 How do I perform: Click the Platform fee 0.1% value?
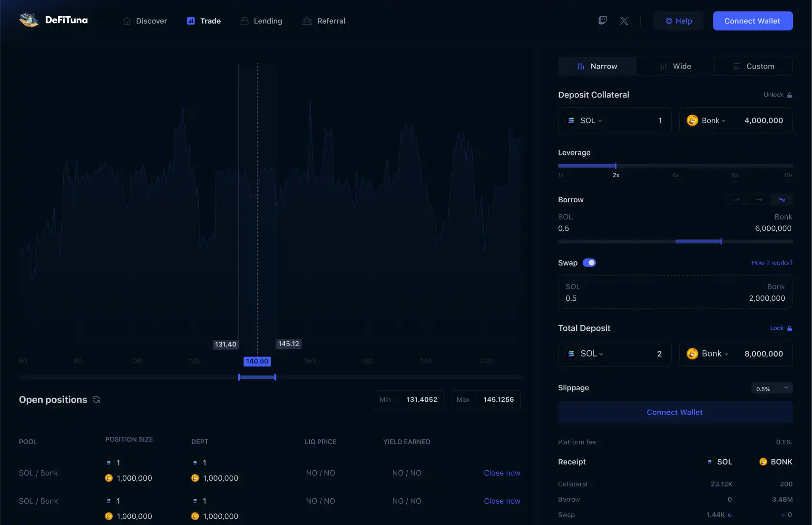[783, 442]
